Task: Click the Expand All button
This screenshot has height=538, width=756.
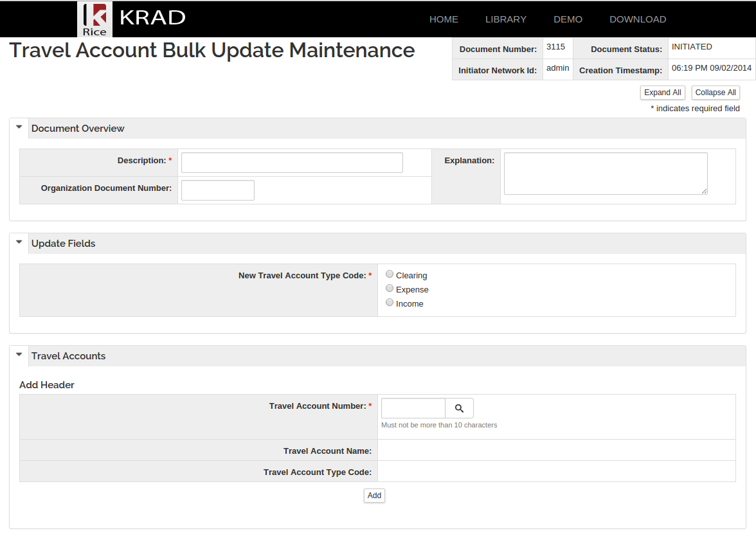Action: click(662, 93)
